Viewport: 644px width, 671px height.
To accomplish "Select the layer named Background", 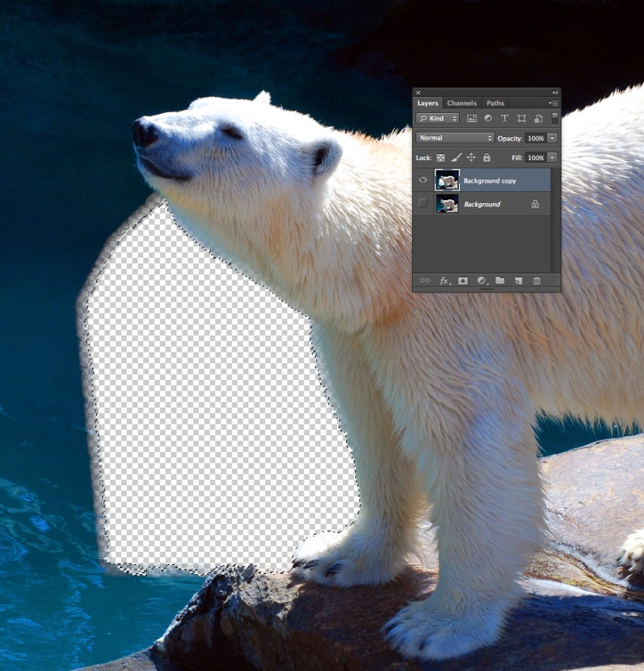I will coord(482,204).
